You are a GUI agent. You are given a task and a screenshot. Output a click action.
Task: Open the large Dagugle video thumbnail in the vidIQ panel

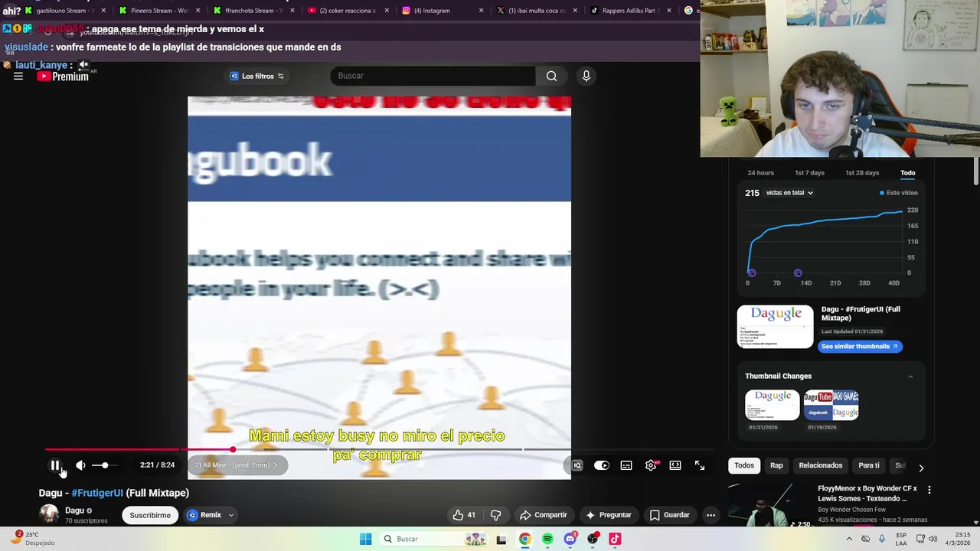tap(775, 327)
